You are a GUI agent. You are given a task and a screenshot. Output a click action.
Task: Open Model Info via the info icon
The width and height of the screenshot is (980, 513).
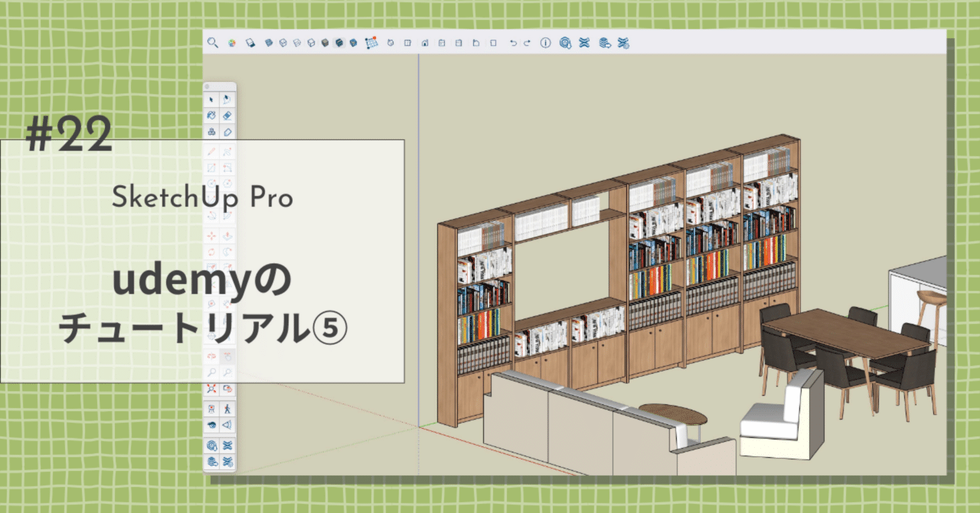545,44
